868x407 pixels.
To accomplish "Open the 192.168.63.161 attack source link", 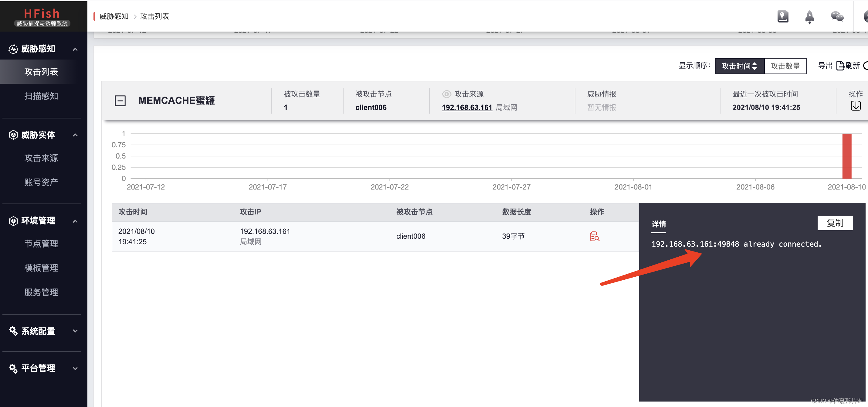I will pos(467,108).
